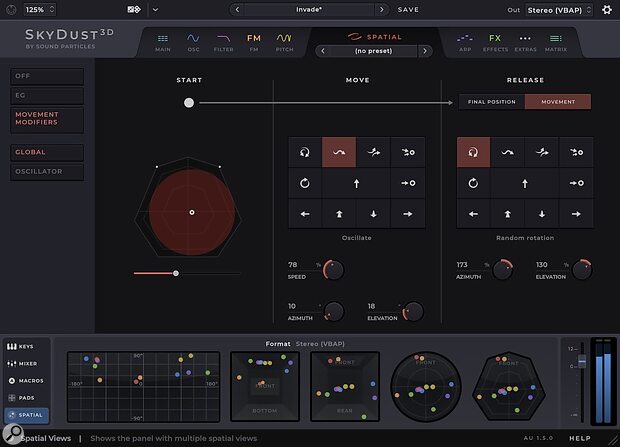
Task: Select GLOBAL scope
Action: [47, 153]
